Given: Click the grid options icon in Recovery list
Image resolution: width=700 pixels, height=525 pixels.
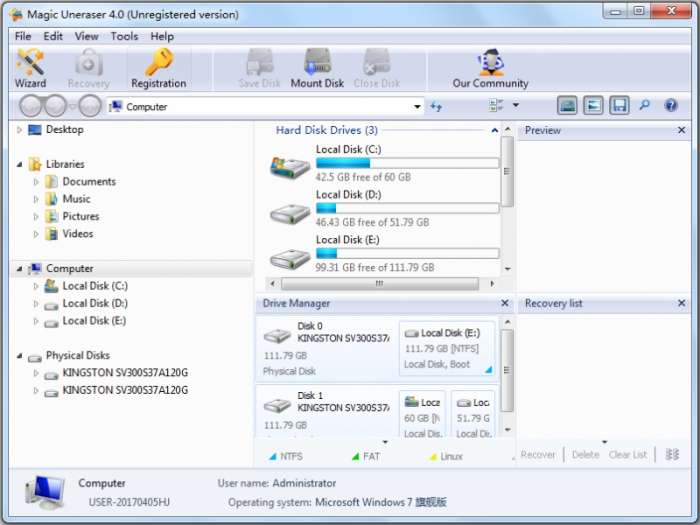Looking at the screenshot, I should point(672,454).
